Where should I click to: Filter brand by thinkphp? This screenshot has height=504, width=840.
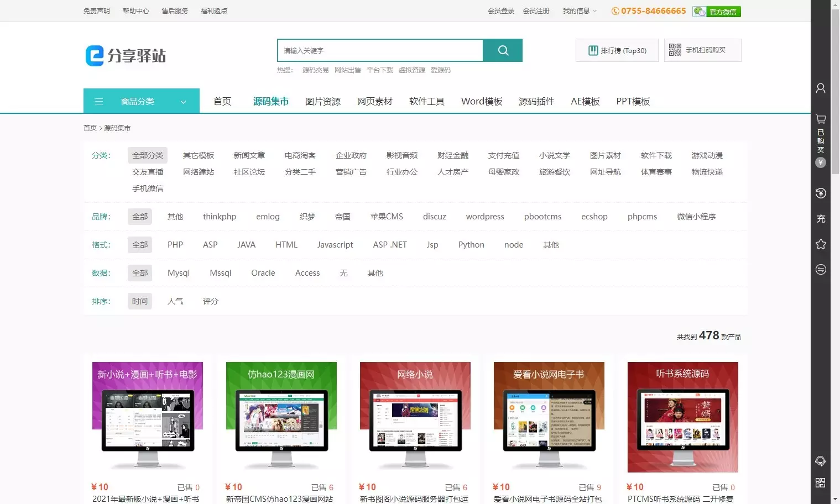(220, 217)
